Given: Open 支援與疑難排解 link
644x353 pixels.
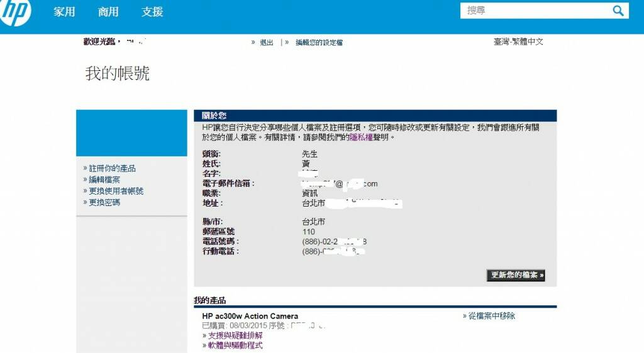Looking at the screenshot, I should click(x=235, y=335).
